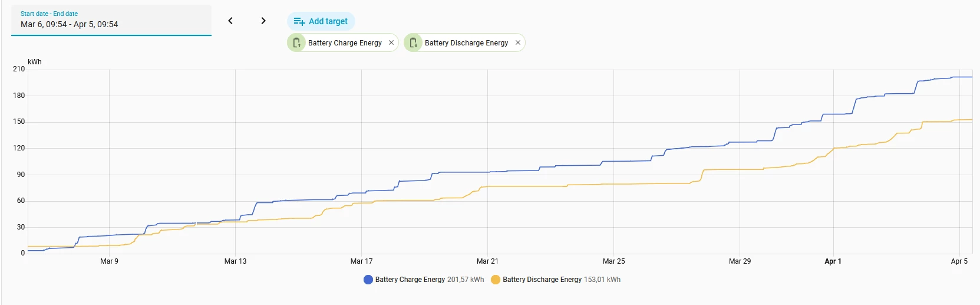Image resolution: width=980 pixels, height=305 pixels.
Task: Toggle Battery Charge Energy series in legend
Action: (x=410, y=280)
